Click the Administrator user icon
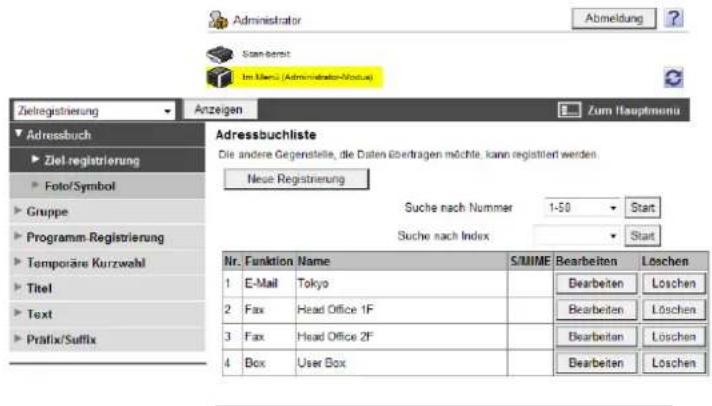Image resolution: width=712 pixels, height=406 pixels. (218, 20)
